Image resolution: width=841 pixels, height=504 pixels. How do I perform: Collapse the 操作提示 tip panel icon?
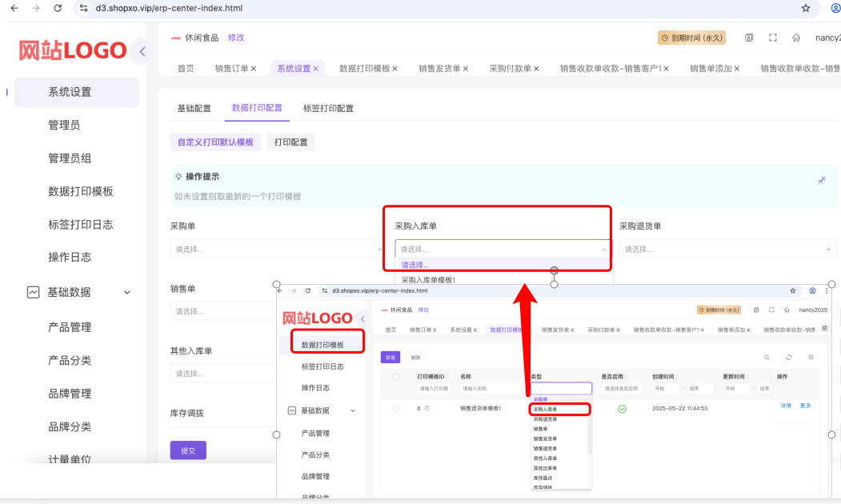point(822,180)
